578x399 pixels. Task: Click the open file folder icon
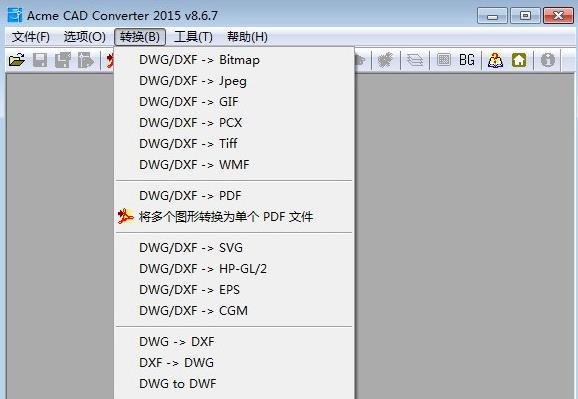17,60
